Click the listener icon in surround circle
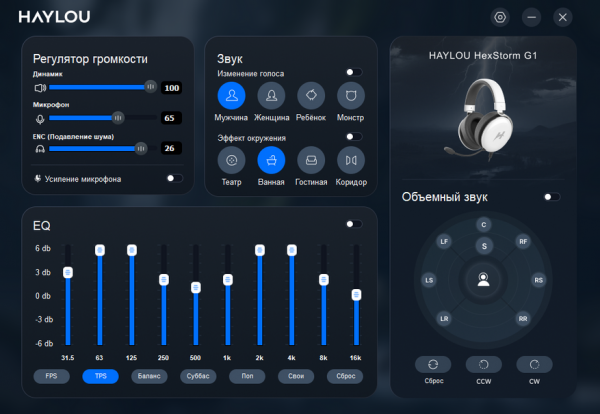600x414 pixels. [x=484, y=279]
